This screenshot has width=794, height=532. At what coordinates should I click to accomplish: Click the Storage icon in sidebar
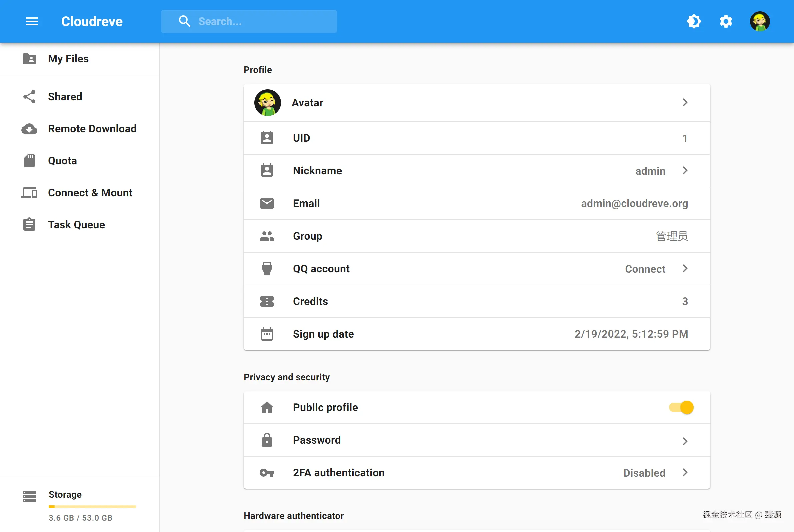pos(29,496)
